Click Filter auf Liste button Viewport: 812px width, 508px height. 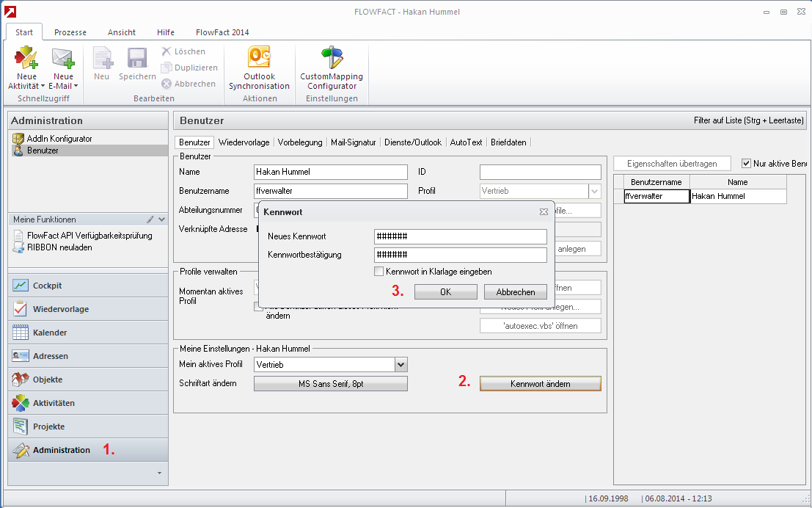tap(749, 120)
